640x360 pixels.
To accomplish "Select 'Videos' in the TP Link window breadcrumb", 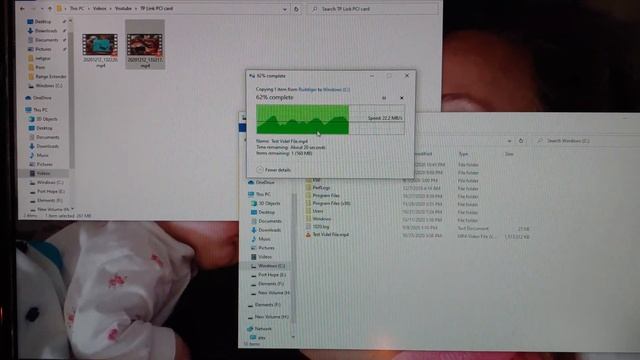I will (x=99, y=8).
